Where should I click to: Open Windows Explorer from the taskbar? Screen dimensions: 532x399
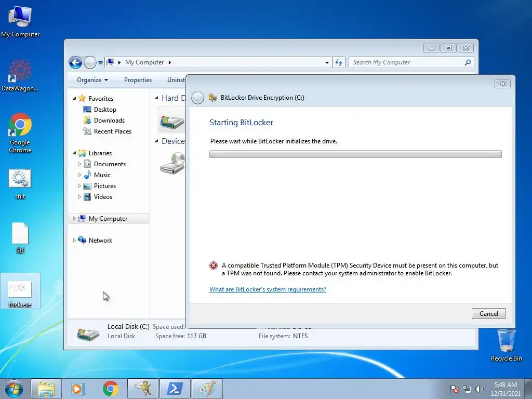coord(46,389)
